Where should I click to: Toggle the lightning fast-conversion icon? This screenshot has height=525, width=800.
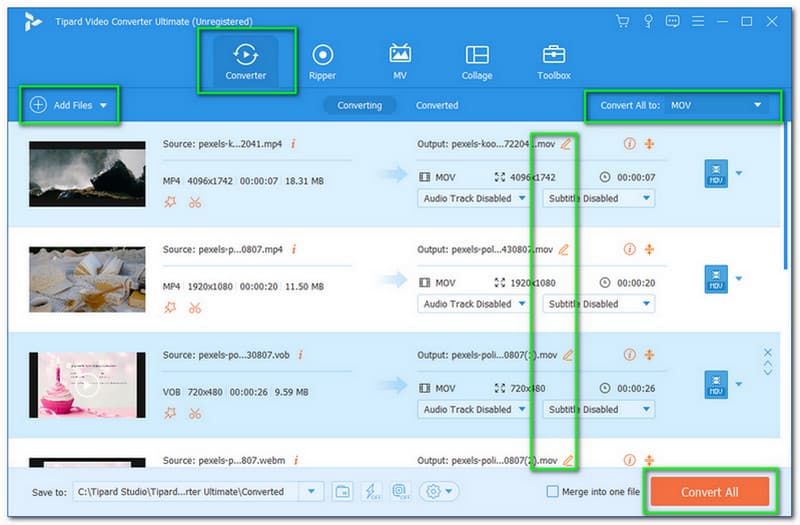371,492
